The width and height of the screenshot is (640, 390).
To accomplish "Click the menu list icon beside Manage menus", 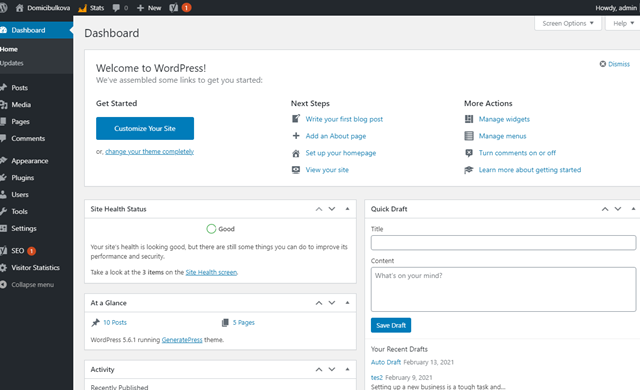I will pyautogui.click(x=469, y=136).
